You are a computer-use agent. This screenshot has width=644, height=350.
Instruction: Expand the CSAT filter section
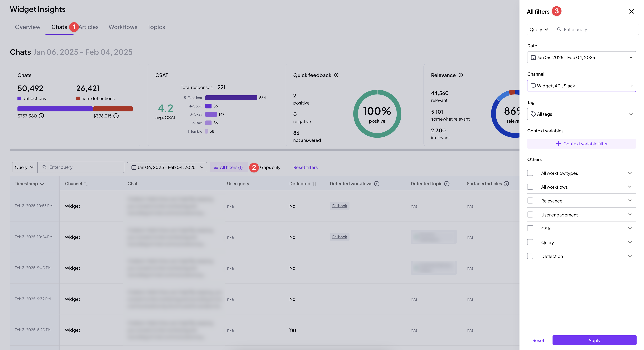click(x=630, y=228)
